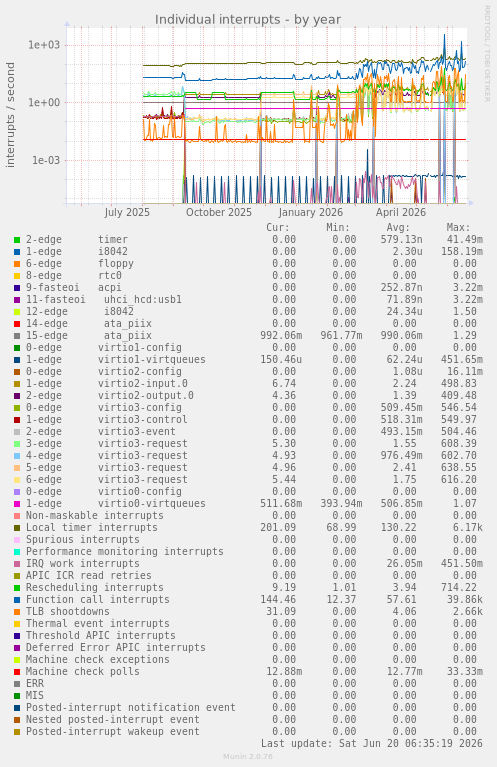Select the swatch for virtio2-input.0
This screenshot has width=497, height=767.
click(17, 384)
